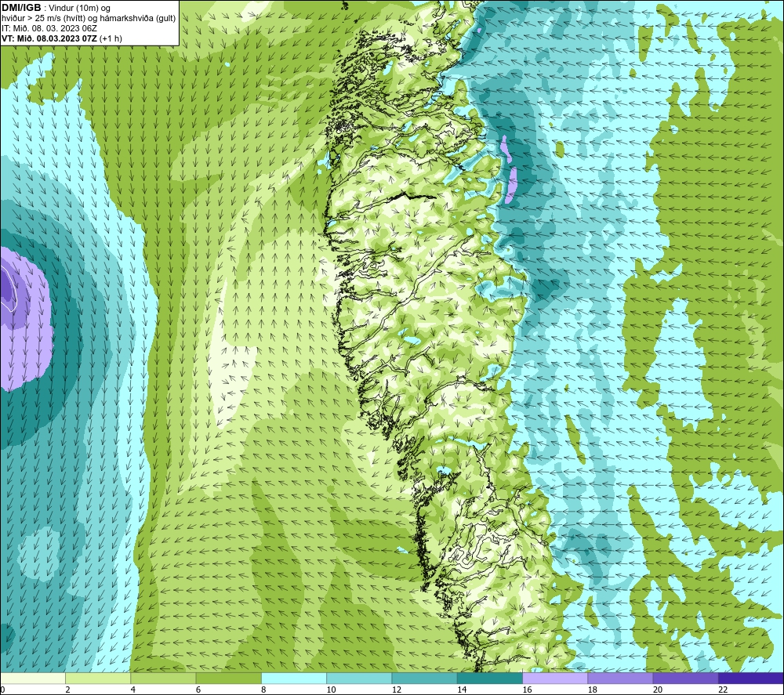The image size is (784, 695).
Task: Click the 10–12 m/s cyan legend swatch
Action: point(359,679)
